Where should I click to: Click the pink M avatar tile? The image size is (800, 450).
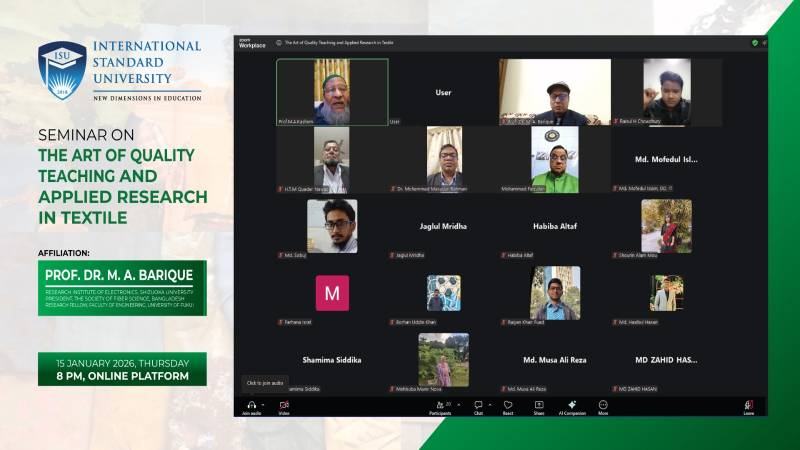332,293
